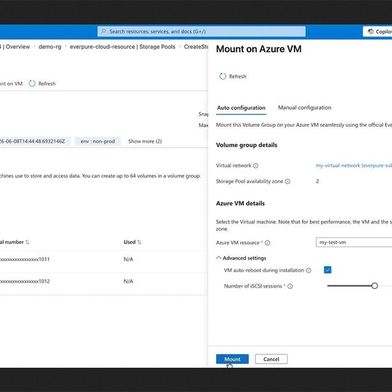
Task: Click the Mount on VM toolbar item
Action: (11, 83)
